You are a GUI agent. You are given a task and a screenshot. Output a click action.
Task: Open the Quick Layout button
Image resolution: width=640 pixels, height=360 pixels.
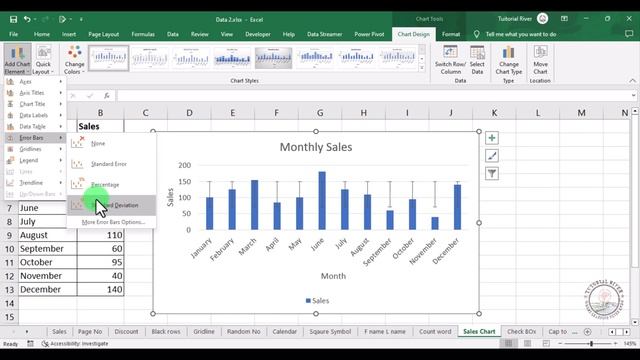[x=43, y=60]
